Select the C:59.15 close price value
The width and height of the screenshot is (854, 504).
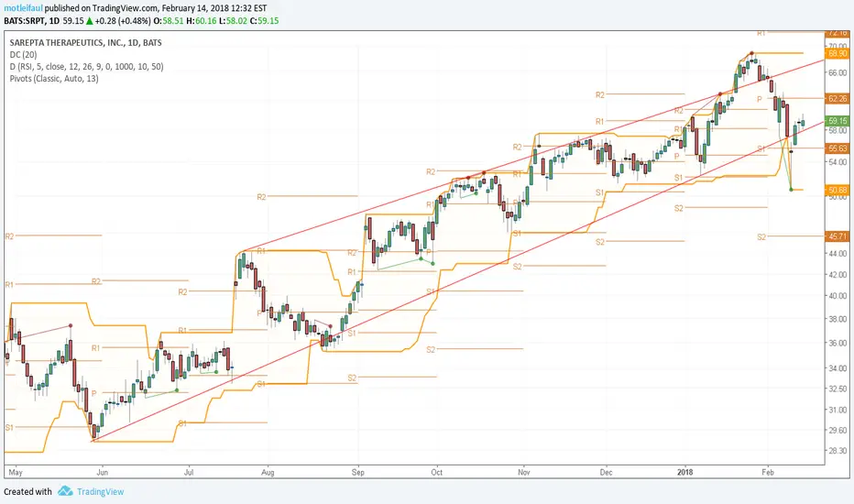[x=265, y=21]
